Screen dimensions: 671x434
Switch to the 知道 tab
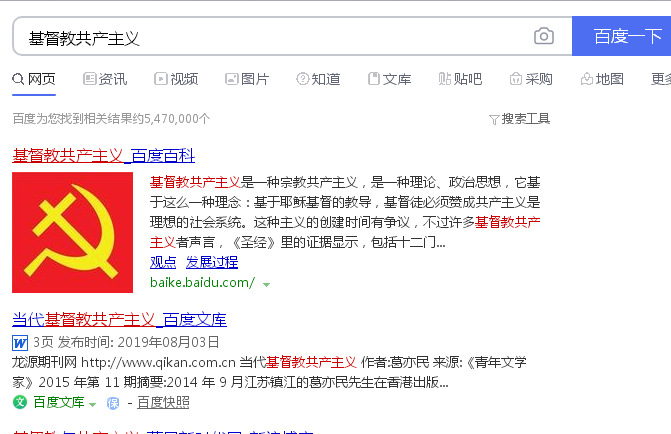point(318,79)
